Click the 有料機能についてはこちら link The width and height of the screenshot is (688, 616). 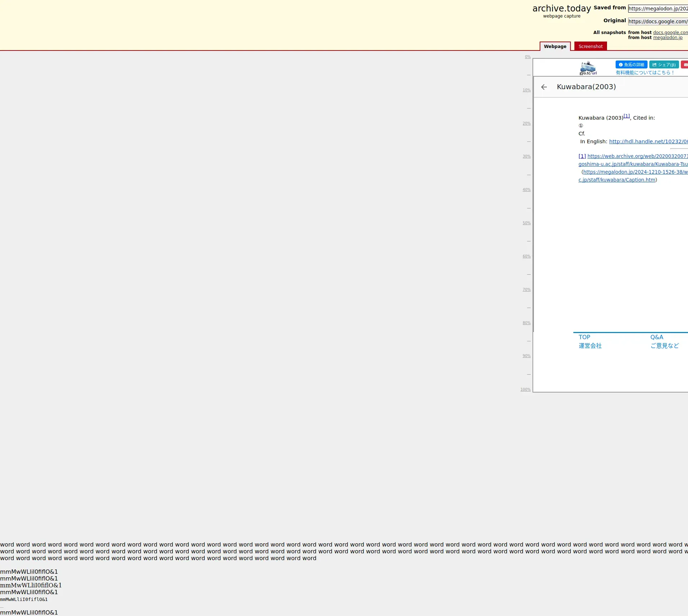pyautogui.click(x=645, y=73)
